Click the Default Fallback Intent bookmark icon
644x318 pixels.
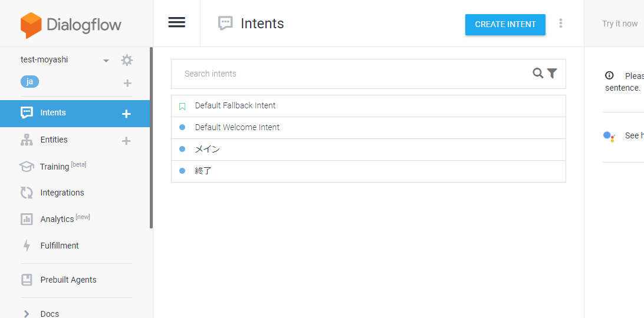click(x=182, y=107)
